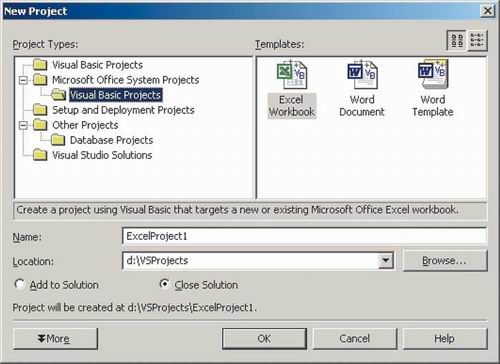Select Setup and Deployment Projects
The height and width of the screenshot is (364, 500).
123,110
